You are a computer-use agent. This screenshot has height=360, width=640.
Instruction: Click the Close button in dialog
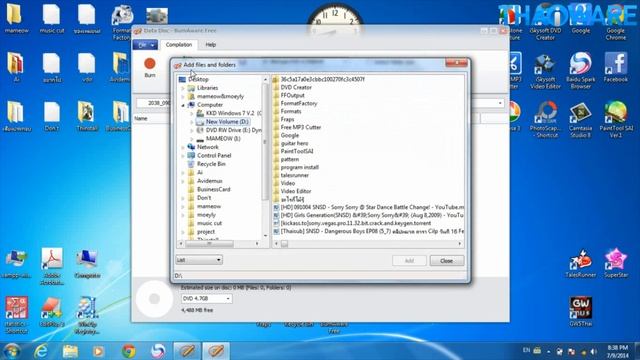coord(447,261)
